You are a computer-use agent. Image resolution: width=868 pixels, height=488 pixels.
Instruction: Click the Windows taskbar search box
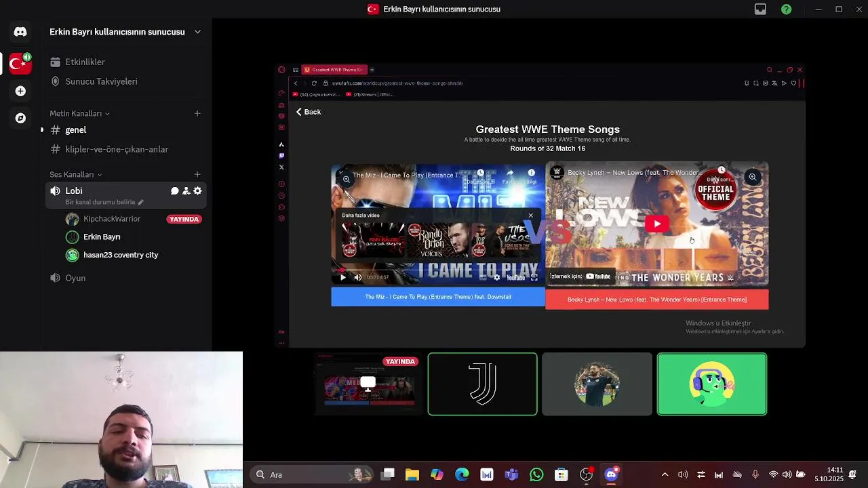[x=312, y=474]
